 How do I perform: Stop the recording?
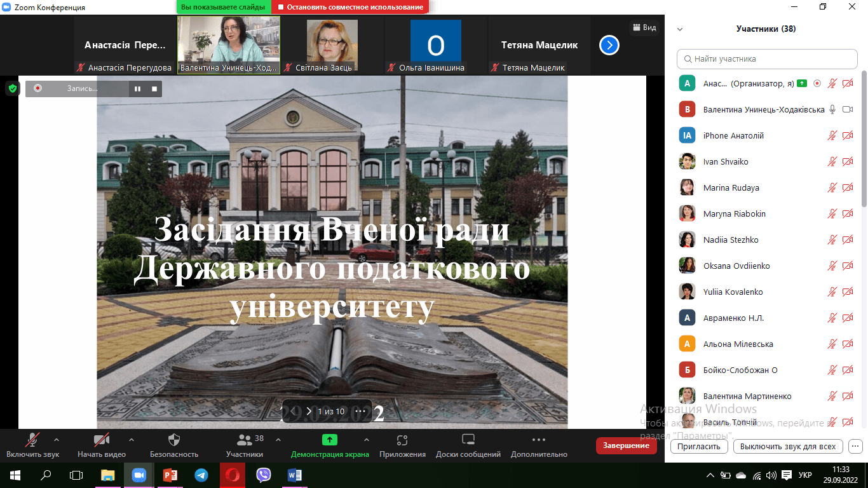tap(154, 89)
